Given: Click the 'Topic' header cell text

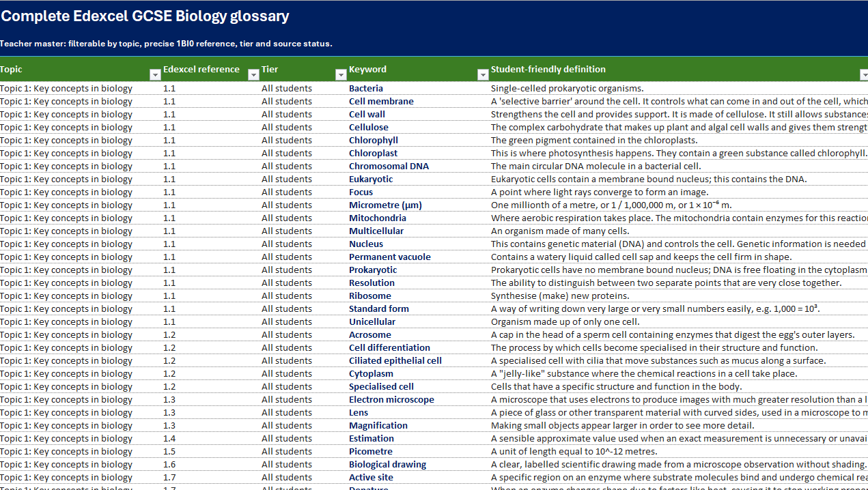Looking at the screenshot, I should 11,69.
